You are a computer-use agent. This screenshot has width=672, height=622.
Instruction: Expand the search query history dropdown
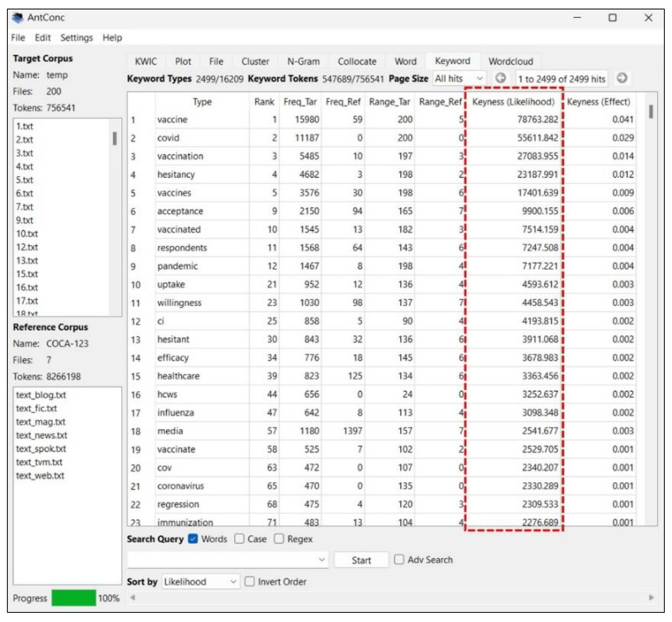click(x=321, y=559)
